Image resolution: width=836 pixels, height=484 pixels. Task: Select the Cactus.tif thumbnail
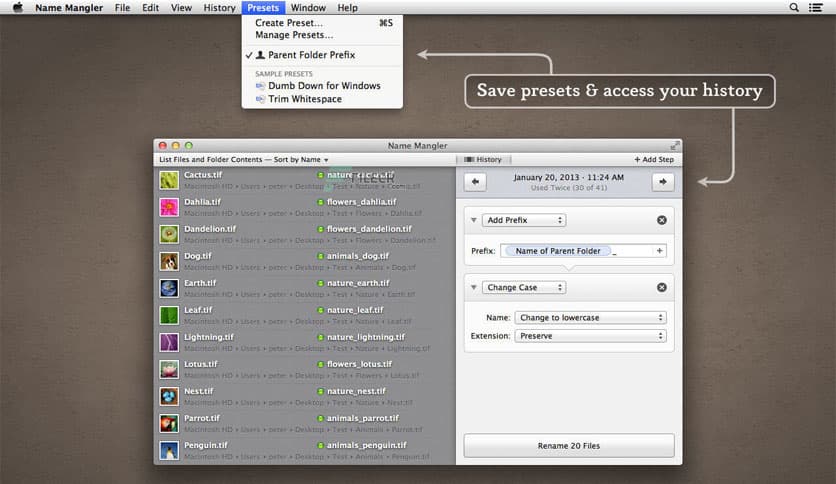[x=169, y=180]
